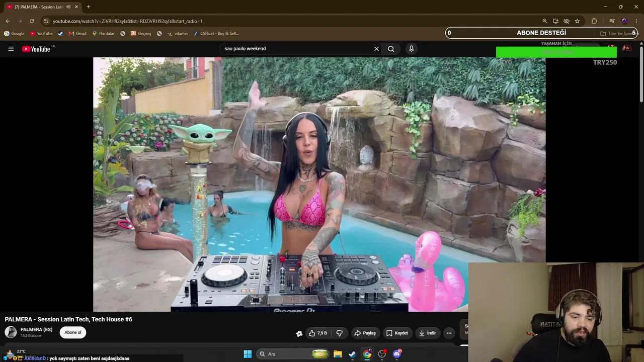The image size is (644, 362).
Task: Click the install app icon in address bar
Action: [x=555, y=21]
